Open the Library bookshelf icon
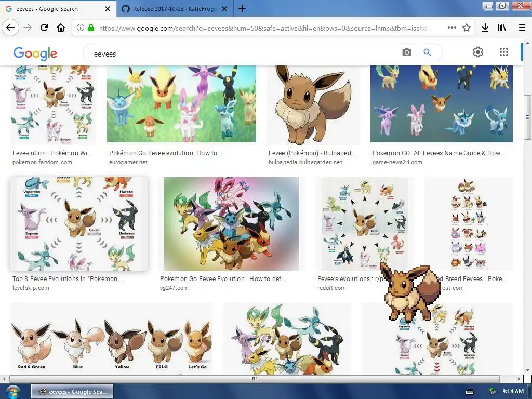Screen dimensions: 532x399 (502, 28)
